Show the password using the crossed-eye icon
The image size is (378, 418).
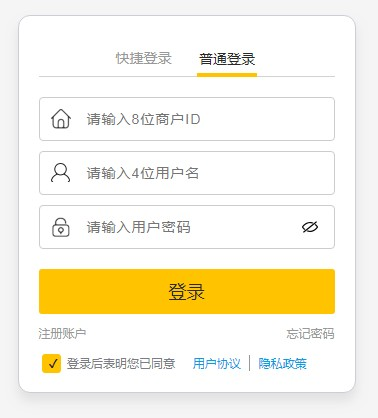pos(310,227)
